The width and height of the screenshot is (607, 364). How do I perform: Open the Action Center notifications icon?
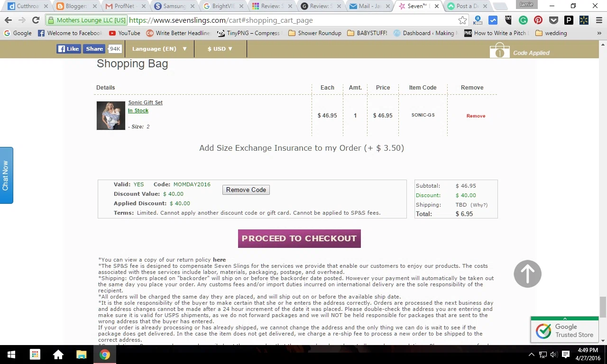[x=566, y=355]
